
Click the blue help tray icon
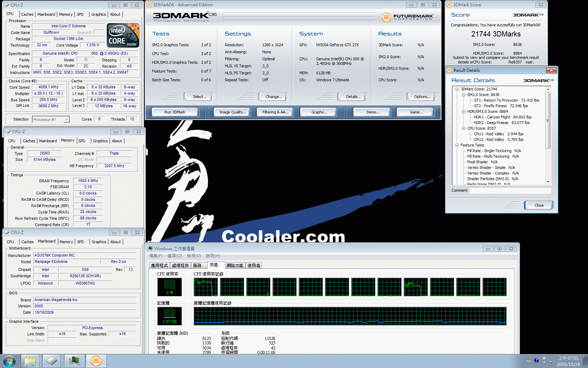tap(536, 360)
